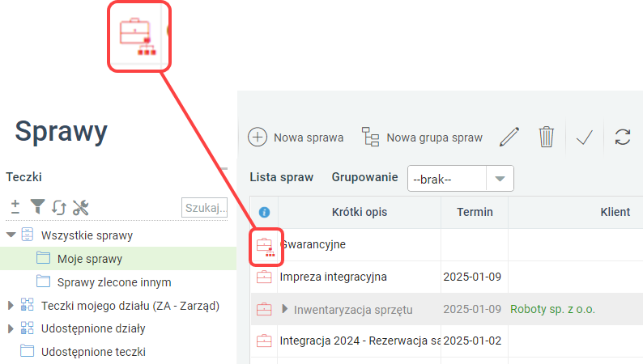Select Udostępnione działy tree item
The width and height of the screenshot is (643, 364).
[93, 328]
